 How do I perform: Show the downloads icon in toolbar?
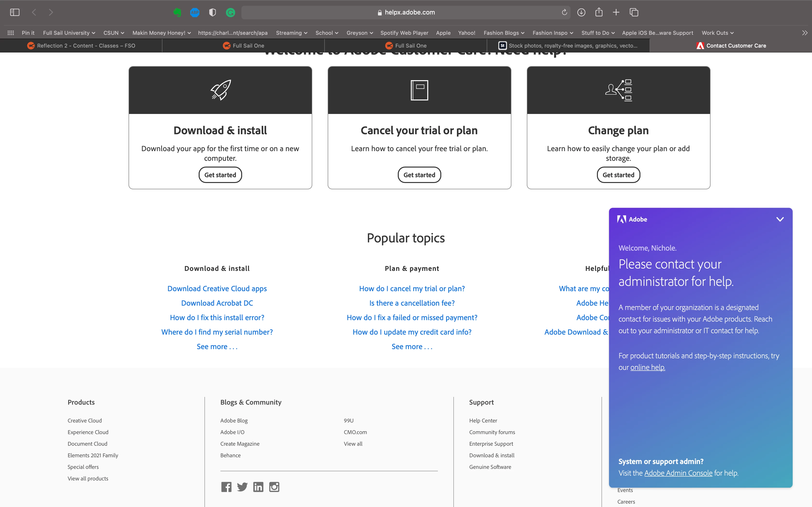point(581,12)
